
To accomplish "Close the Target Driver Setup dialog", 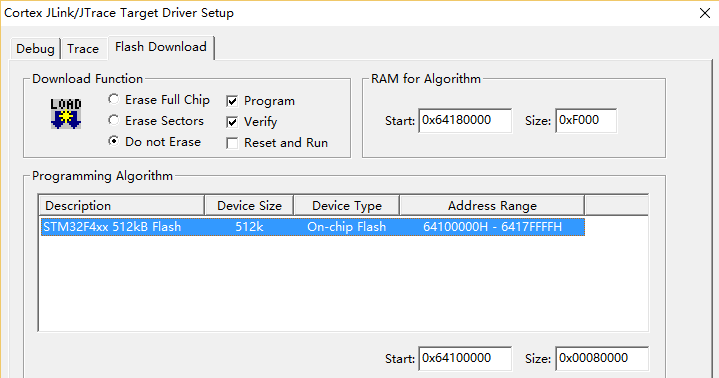I will tap(705, 13).
